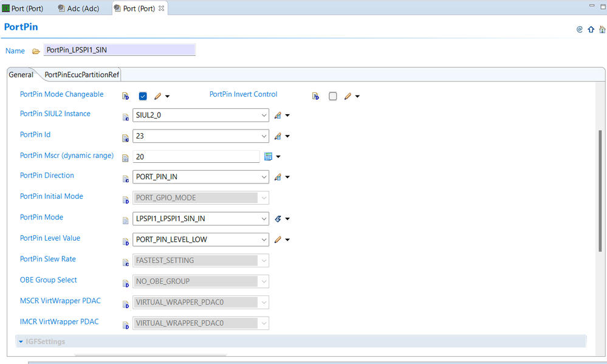
Task: Click PortPin Mode Changeable label link
Action: [61, 94]
